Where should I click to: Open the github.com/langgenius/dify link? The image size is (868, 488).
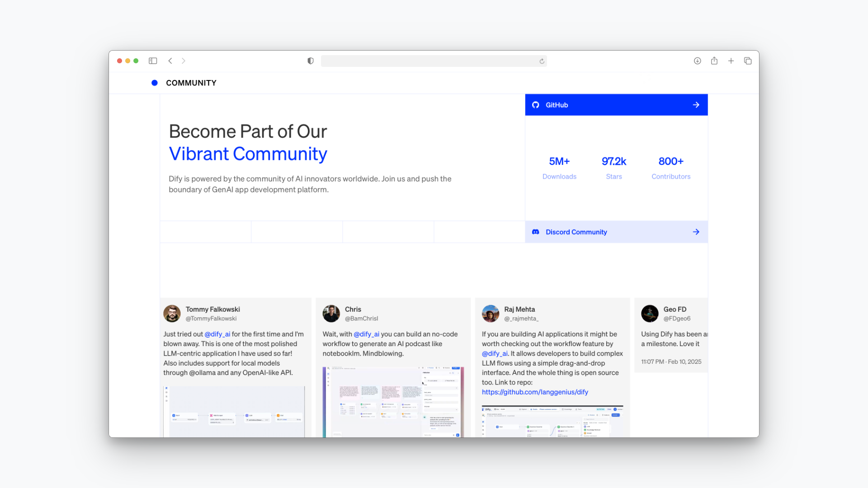[x=535, y=392]
